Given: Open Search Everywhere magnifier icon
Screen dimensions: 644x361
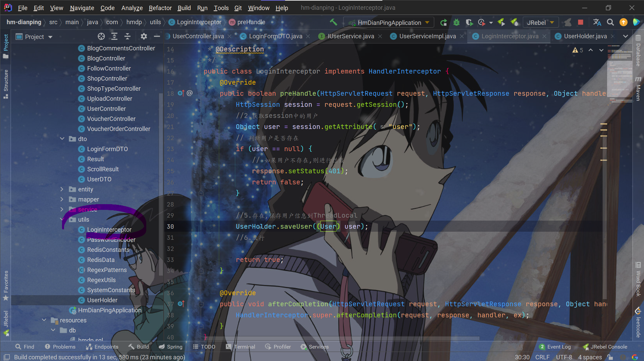Looking at the screenshot, I should 610,22.
